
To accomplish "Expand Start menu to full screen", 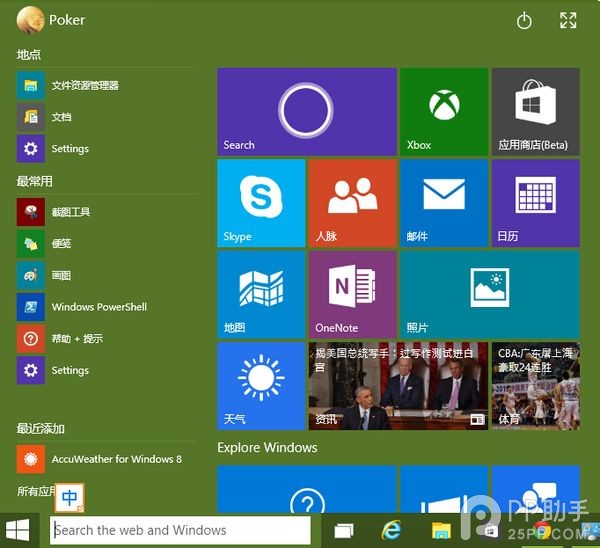I will click(568, 21).
